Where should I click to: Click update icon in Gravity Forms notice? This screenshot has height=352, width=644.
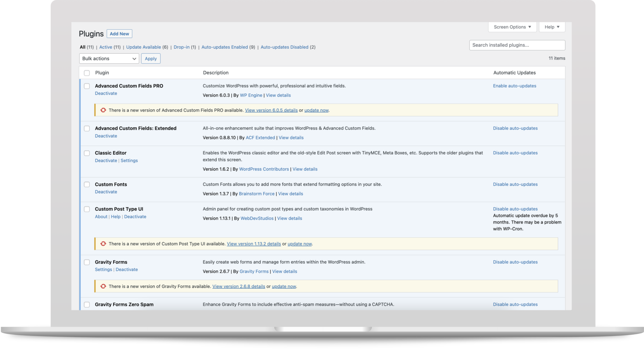pos(103,286)
